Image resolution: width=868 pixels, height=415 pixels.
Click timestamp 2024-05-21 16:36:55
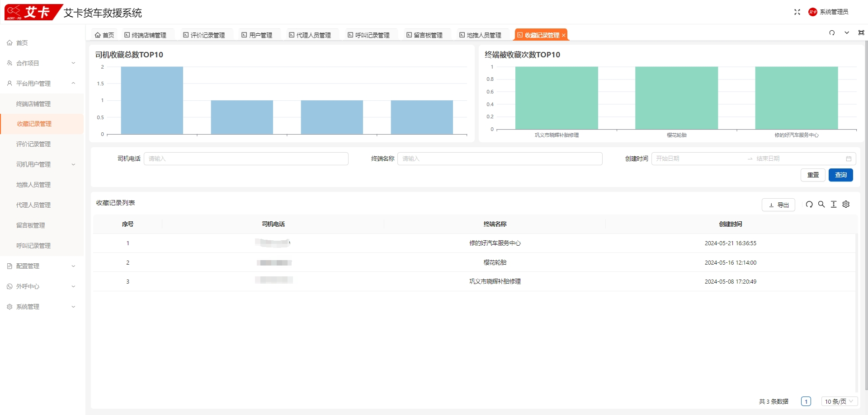point(731,243)
